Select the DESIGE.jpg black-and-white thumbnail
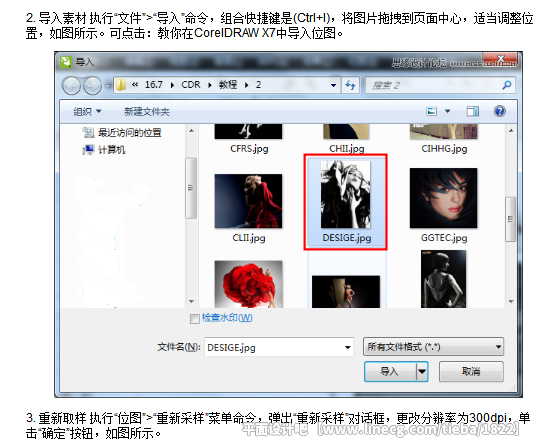560x448 pixels. [345, 194]
